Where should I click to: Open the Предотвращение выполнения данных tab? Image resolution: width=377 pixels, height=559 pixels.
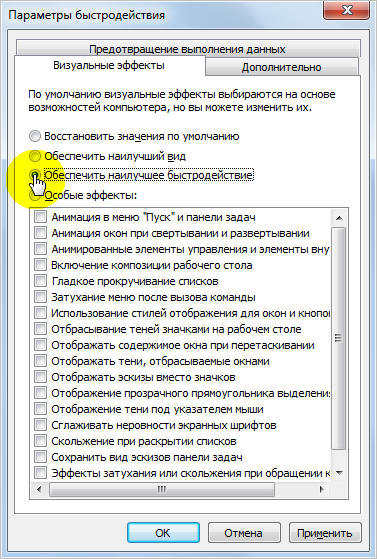click(x=188, y=49)
